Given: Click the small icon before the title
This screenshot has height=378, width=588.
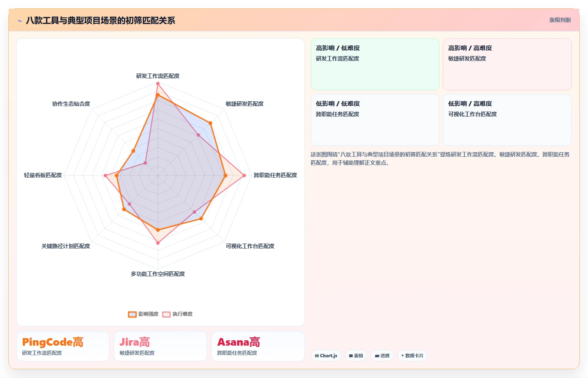Looking at the screenshot, I should [20, 21].
